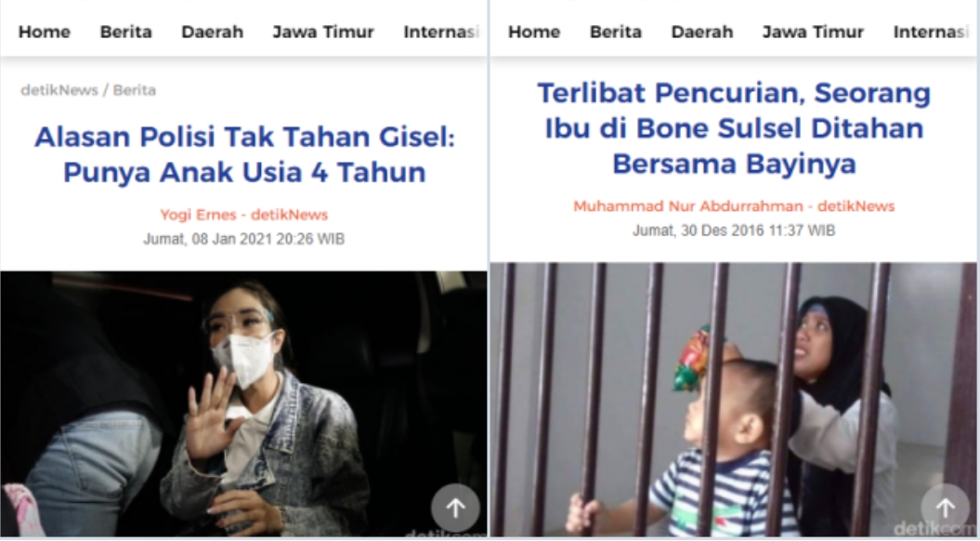The image size is (980, 541).
Task: Open headline Alasan Polisi Tak Tahan Gisel
Action: coord(244,154)
